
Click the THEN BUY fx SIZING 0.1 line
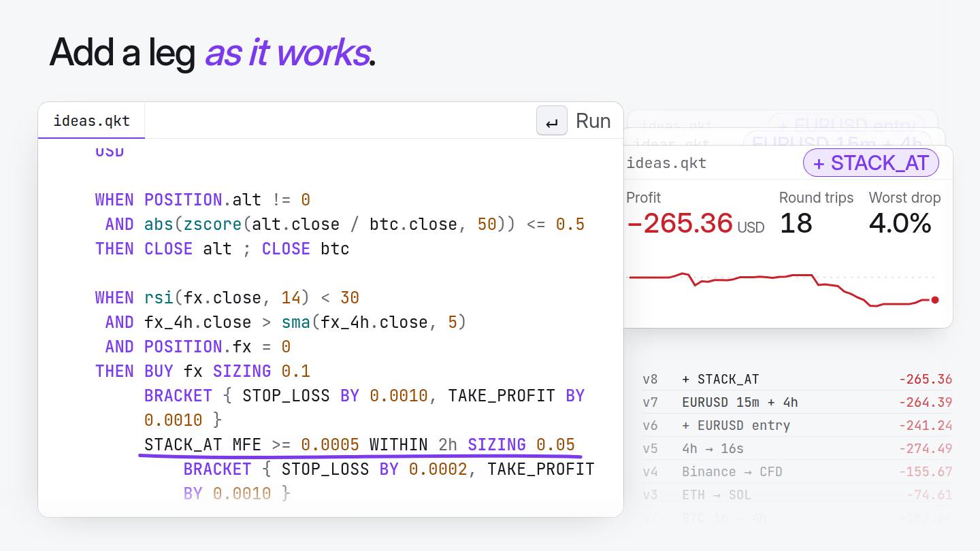[x=203, y=371]
